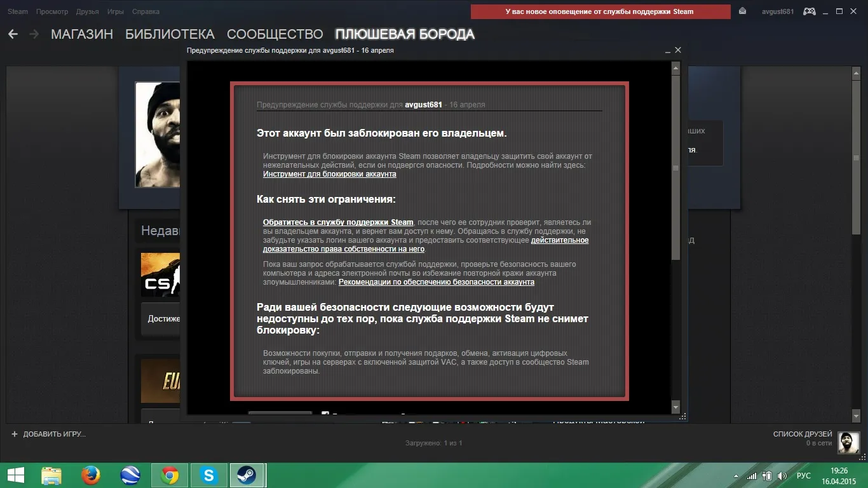This screenshot has width=868, height=488.
Task: Open the СООБЩЕСТВО tab
Action: [x=275, y=34]
